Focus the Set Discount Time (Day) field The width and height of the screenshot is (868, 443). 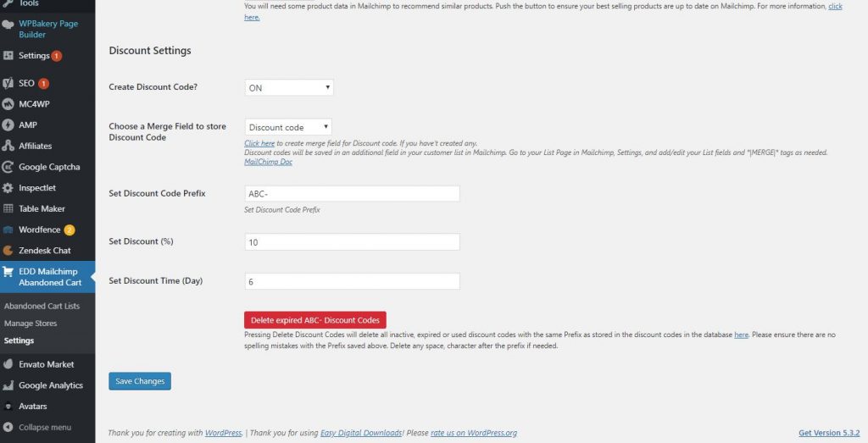(x=352, y=281)
